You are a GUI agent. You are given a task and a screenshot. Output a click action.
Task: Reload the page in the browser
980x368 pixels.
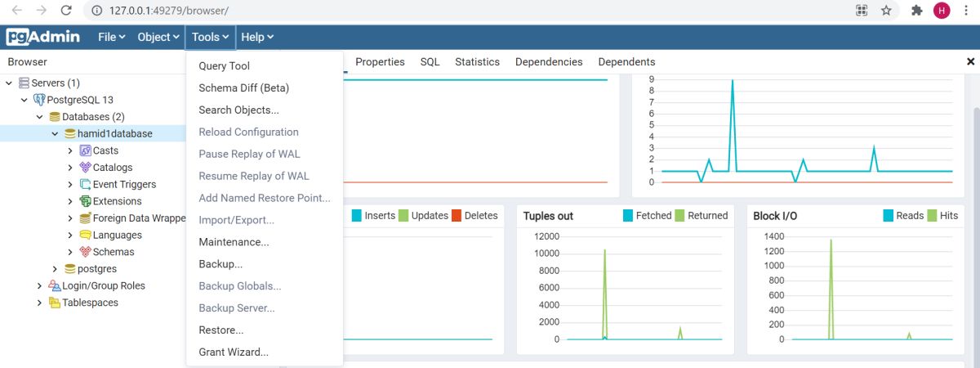(67, 11)
